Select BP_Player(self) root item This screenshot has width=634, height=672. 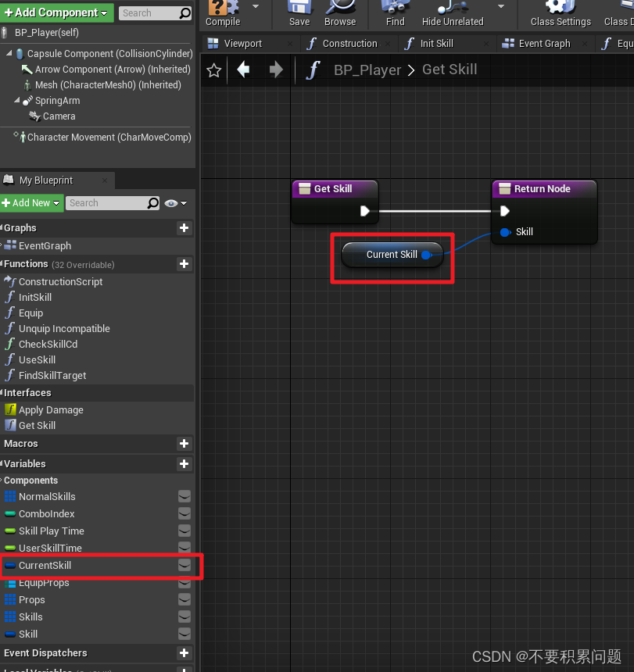coord(46,33)
